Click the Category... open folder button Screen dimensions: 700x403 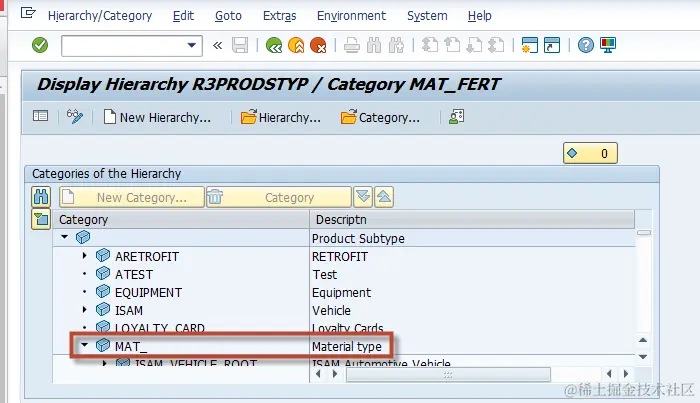tap(380, 117)
